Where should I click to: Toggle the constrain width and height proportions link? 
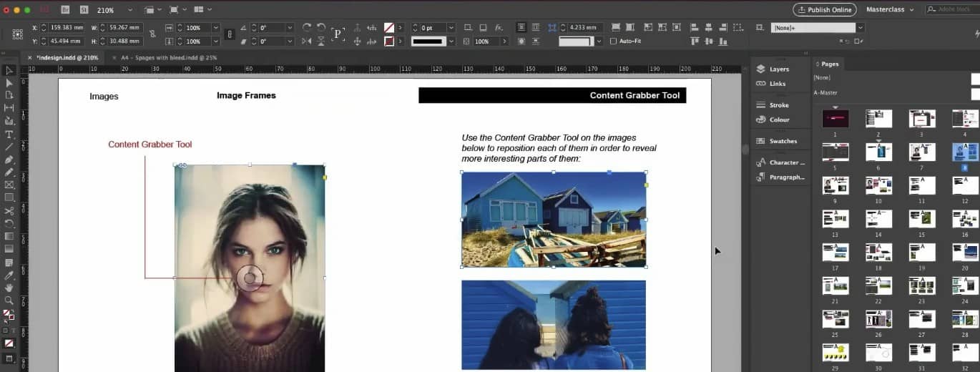[152, 34]
